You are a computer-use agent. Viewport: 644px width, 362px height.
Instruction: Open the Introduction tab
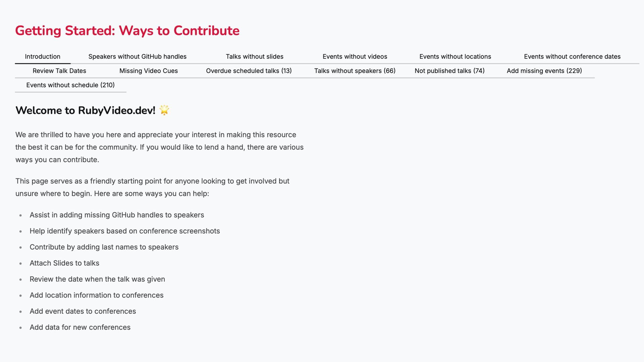[x=43, y=57]
